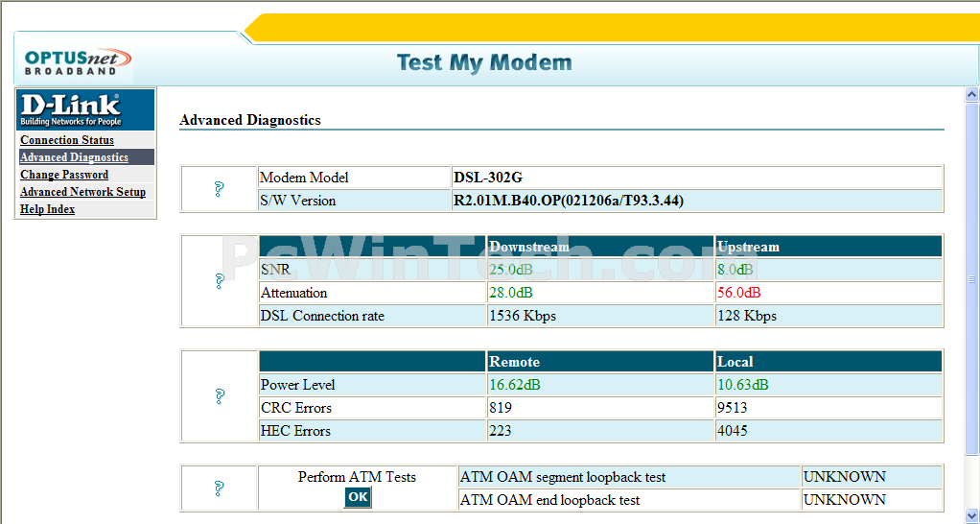Click the CRC Errors row label
Image resolution: width=980 pixels, height=524 pixels.
pyautogui.click(x=296, y=408)
